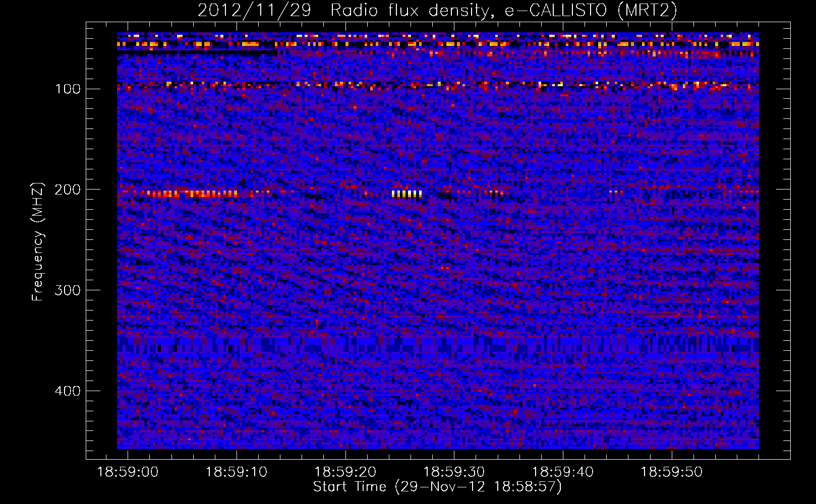
Task: Click the orange-red streak at 200 MHz near 18:59:05
Action: (x=192, y=194)
